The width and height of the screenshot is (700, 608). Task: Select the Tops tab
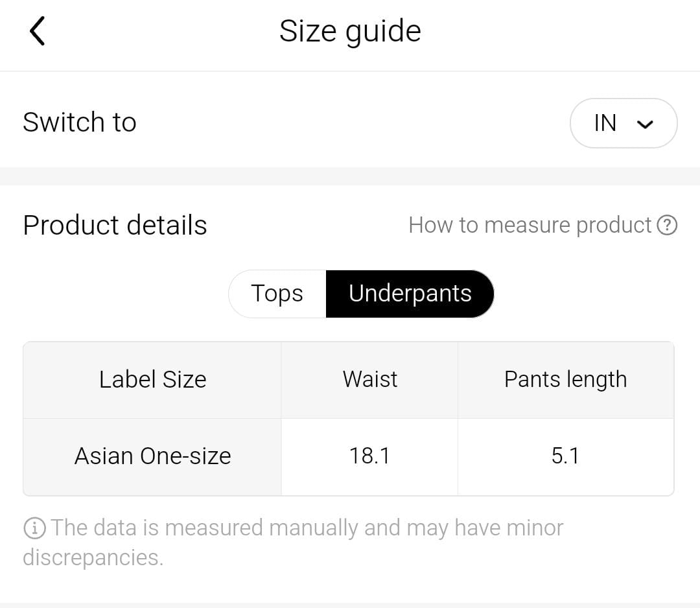[x=277, y=294]
